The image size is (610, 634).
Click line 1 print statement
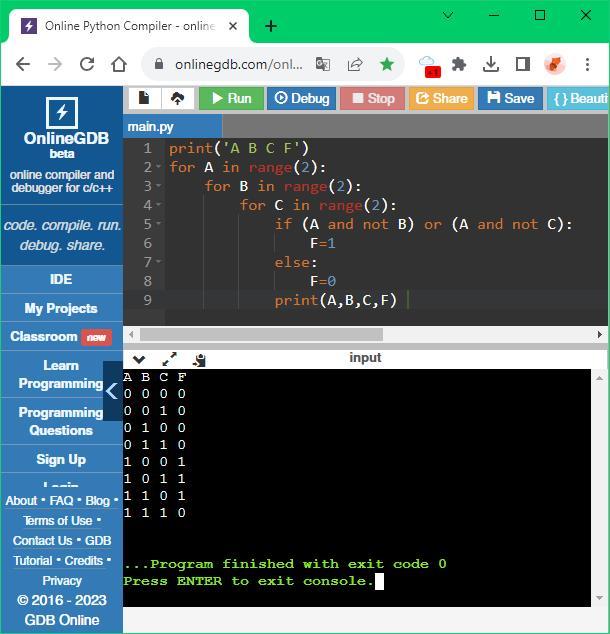(x=239, y=148)
